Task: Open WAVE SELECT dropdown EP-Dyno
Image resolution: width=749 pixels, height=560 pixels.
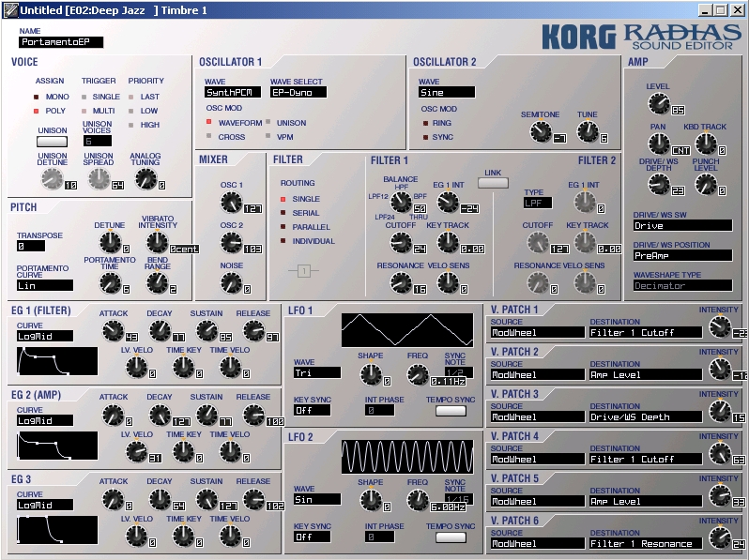Action: pos(298,92)
